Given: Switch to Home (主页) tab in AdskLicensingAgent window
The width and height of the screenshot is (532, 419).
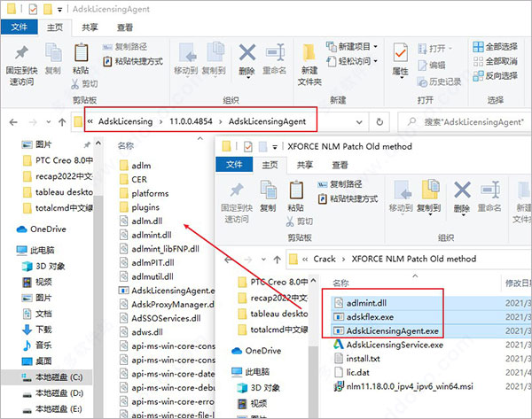Looking at the screenshot, I should (x=55, y=27).
